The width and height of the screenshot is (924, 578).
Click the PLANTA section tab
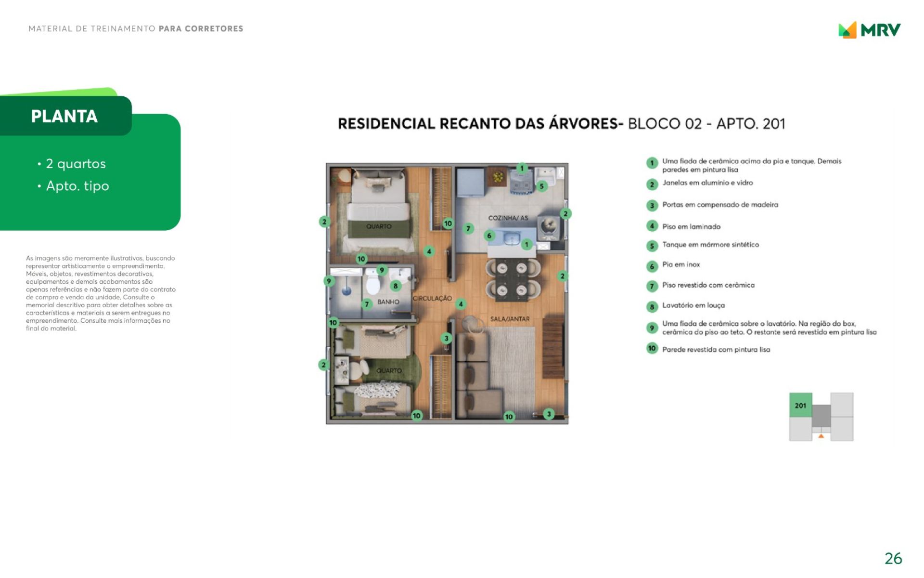point(64,116)
